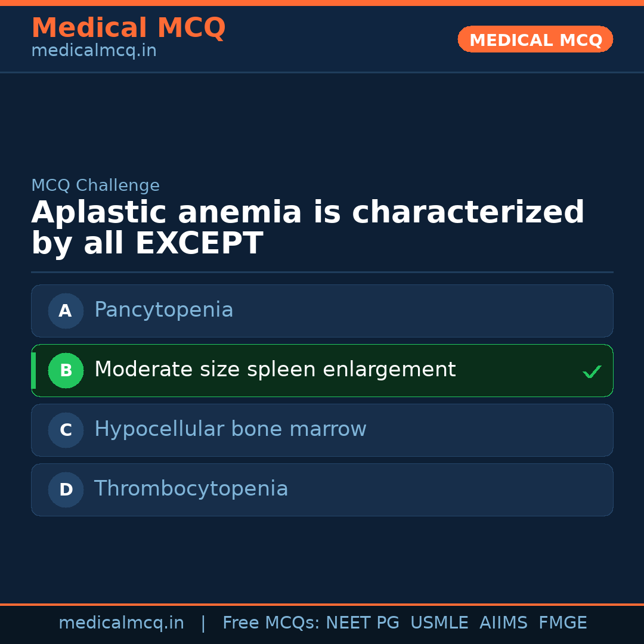Click the Medical MCQ title heading
The width and height of the screenshot is (644, 644).
(x=128, y=28)
